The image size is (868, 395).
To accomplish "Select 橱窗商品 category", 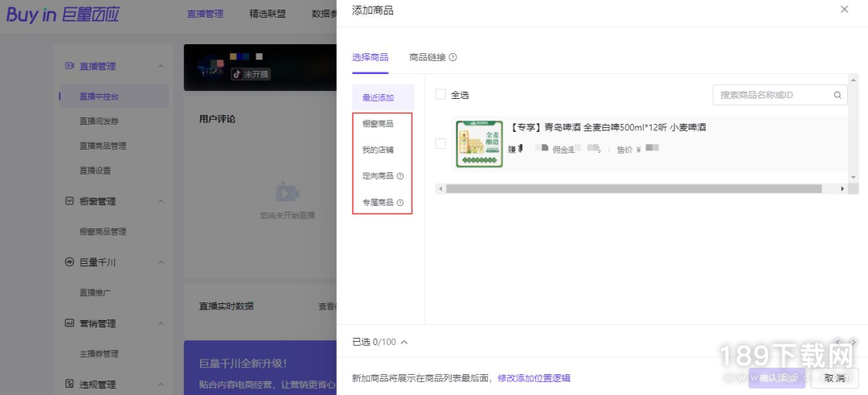I will 378,124.
